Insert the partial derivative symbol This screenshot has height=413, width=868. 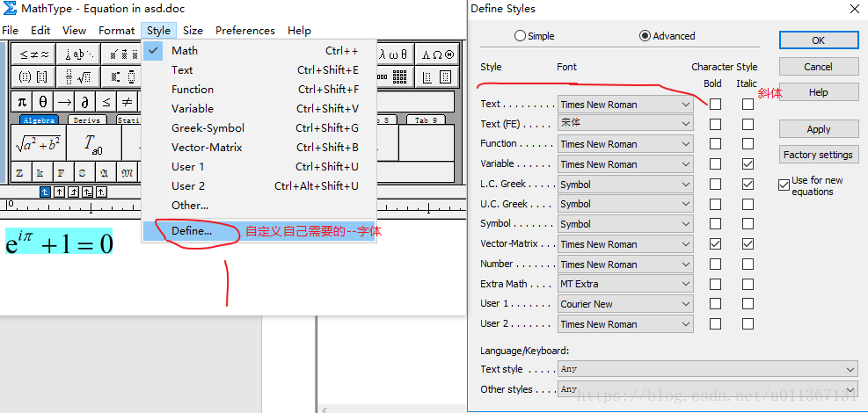pyautogui.click(x=84, y=102)
